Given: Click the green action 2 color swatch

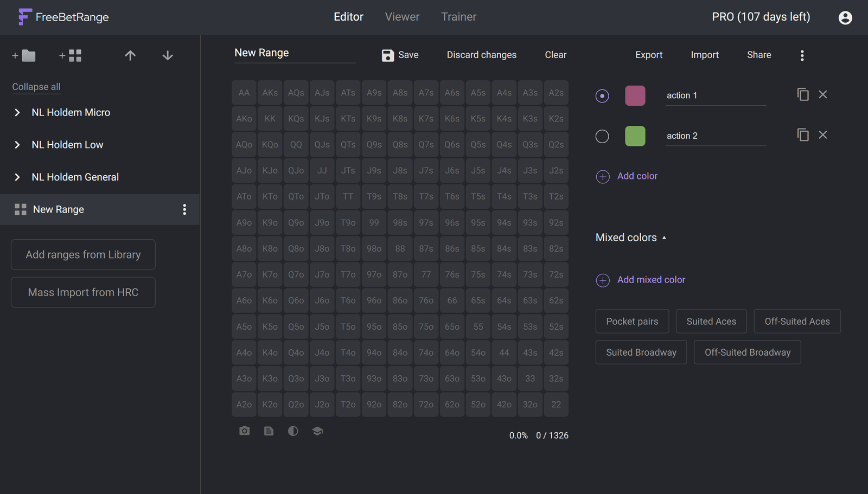Looking at the screenshot, I should coord(635,136).
